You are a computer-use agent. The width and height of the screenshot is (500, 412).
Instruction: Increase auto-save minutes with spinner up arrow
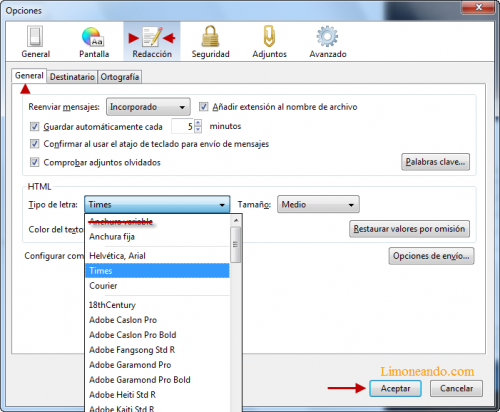tap(198, 123)
